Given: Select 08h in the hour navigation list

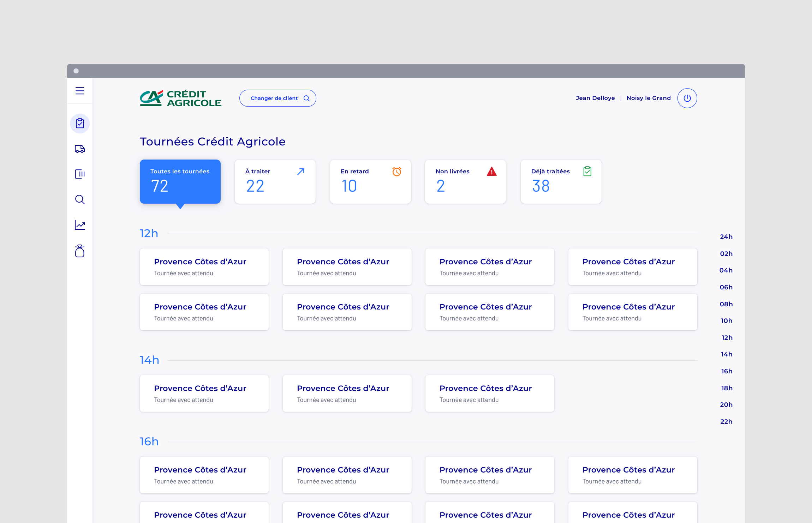Looking at the screenshot, I should pos(726,304).
